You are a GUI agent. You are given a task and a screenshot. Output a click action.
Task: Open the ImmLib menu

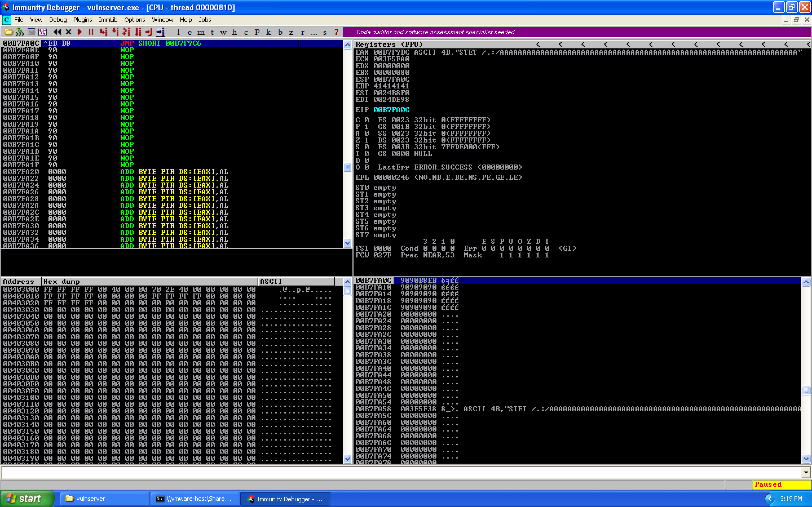pos(108,20)
